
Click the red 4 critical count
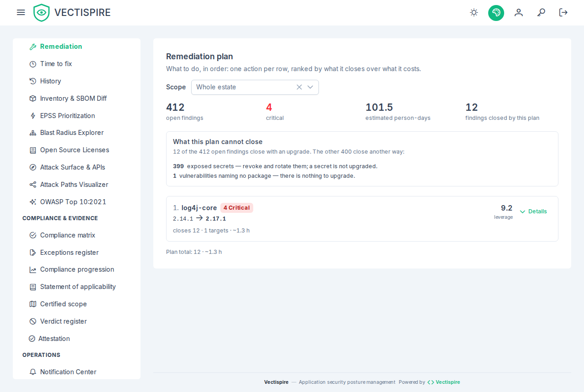[269, 108]
